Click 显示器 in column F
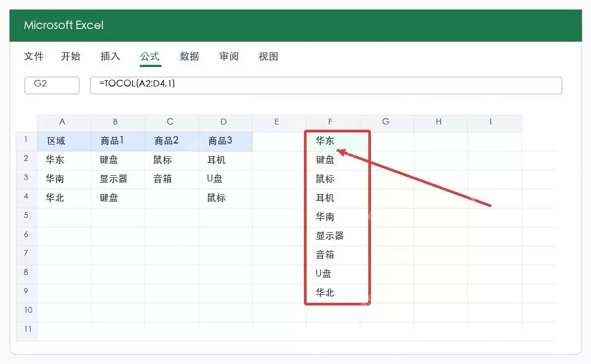Screen dimensions: 591x364 [x=333, y=236]
